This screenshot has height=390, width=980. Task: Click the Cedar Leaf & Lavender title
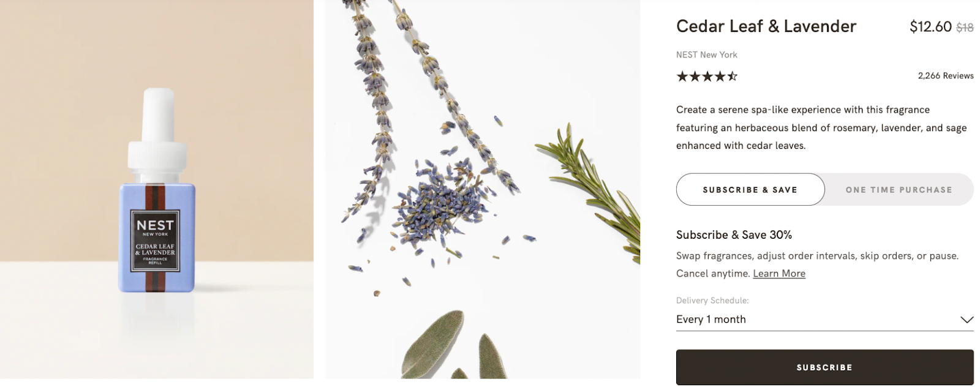click(766, 26)
